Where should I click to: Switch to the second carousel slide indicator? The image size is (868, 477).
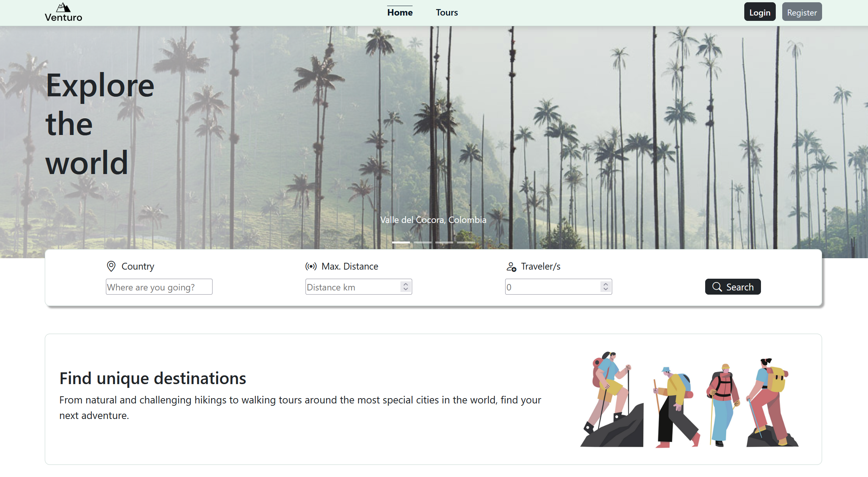point(422,242)
